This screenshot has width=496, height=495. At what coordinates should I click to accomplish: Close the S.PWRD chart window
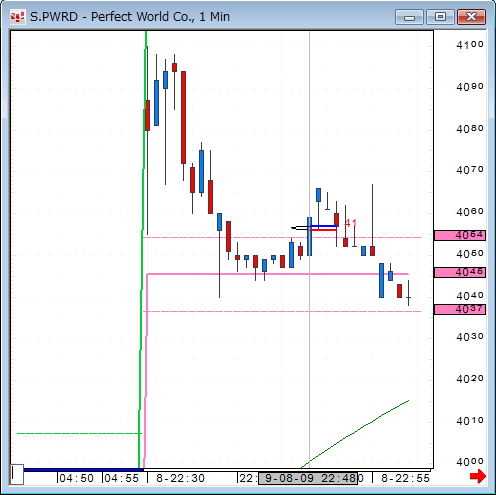coord(471,17)
